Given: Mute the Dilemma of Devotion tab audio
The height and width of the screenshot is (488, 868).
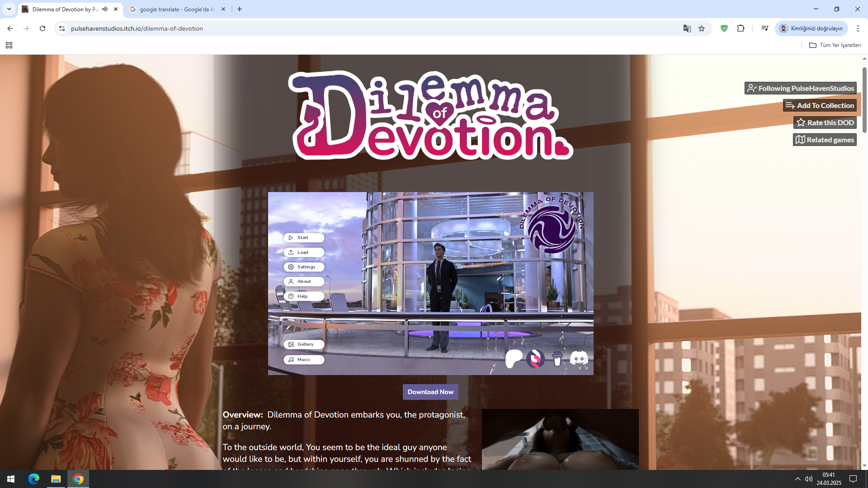Looking at the screenshot, I should point(105,9).
